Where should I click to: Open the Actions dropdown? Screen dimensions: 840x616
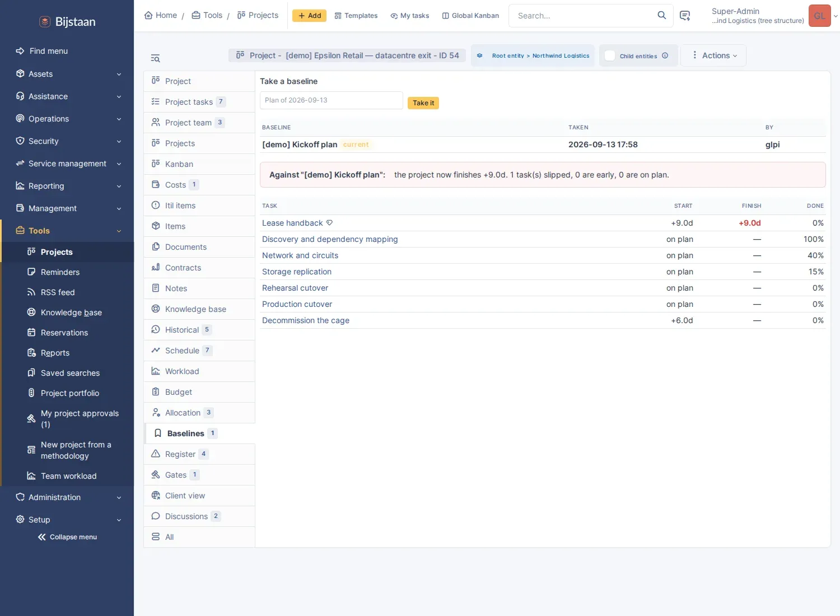(714, 55)
